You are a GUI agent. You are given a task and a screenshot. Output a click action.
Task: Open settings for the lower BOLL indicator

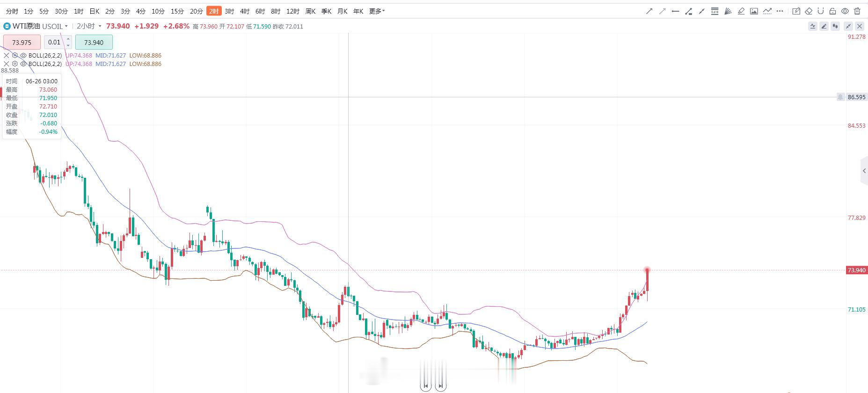[x=15, y=64]
